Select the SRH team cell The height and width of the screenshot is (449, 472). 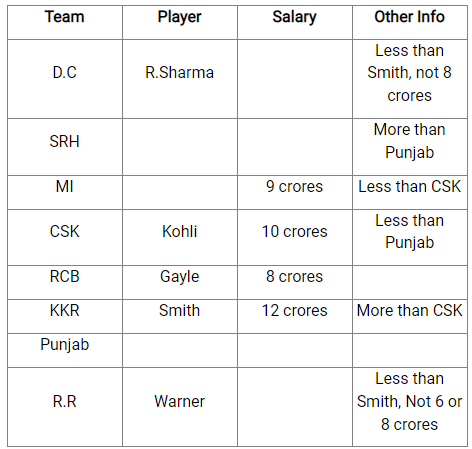coord(65,147)
